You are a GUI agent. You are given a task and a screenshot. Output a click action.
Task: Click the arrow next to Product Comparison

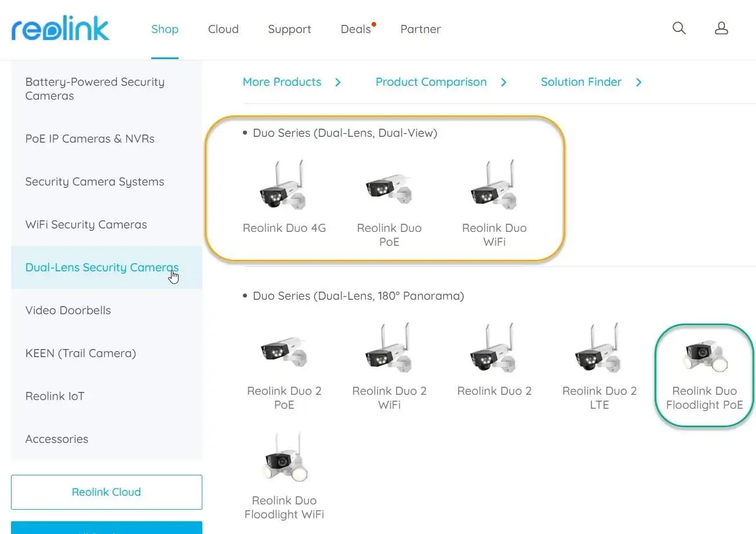(504, 82)
